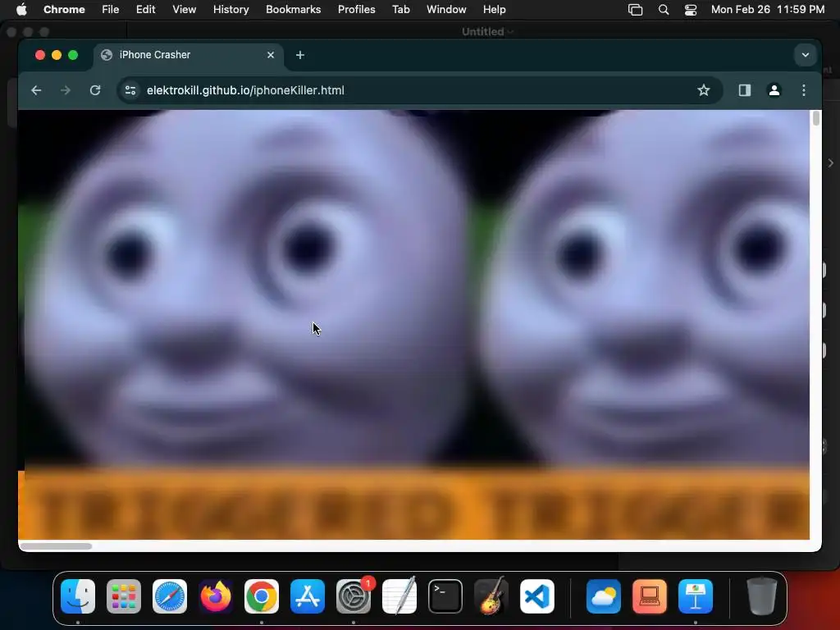
Task: Launch Visual Studio Code from Dock
Action: tap(537, 596)
